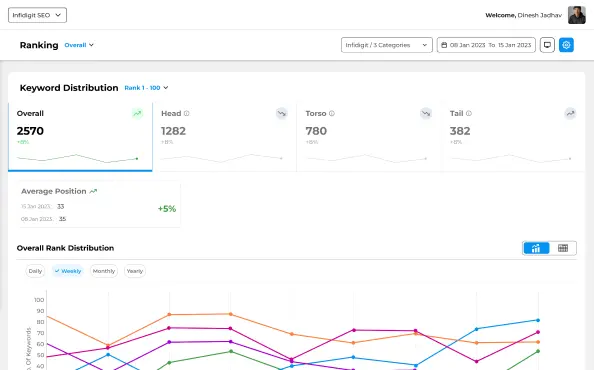
Task: Open the blue settings gear button
Action: click(566, 45)
